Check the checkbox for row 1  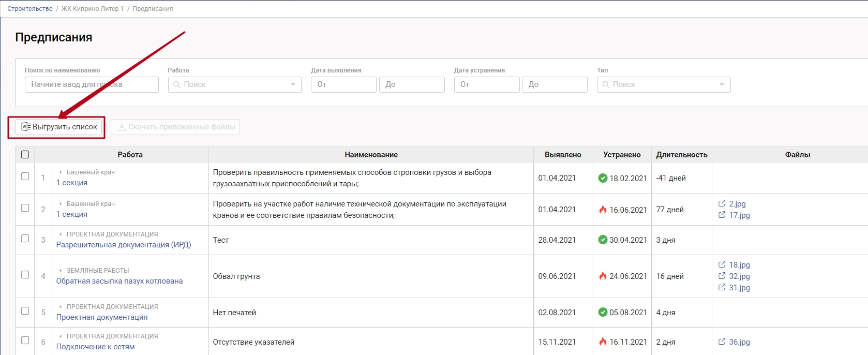click(25, 176)
